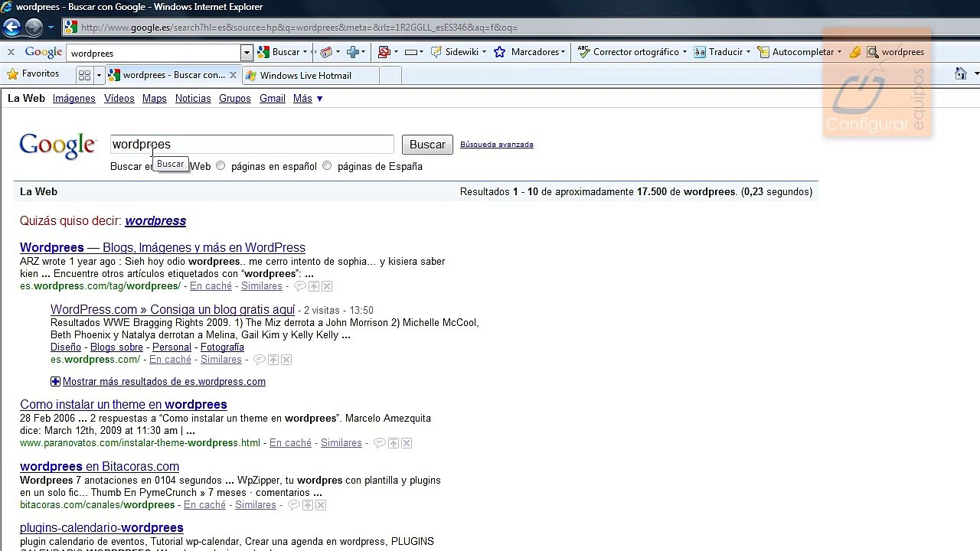Click the page Buscar button
980x551 pixels.
[427, 145]
